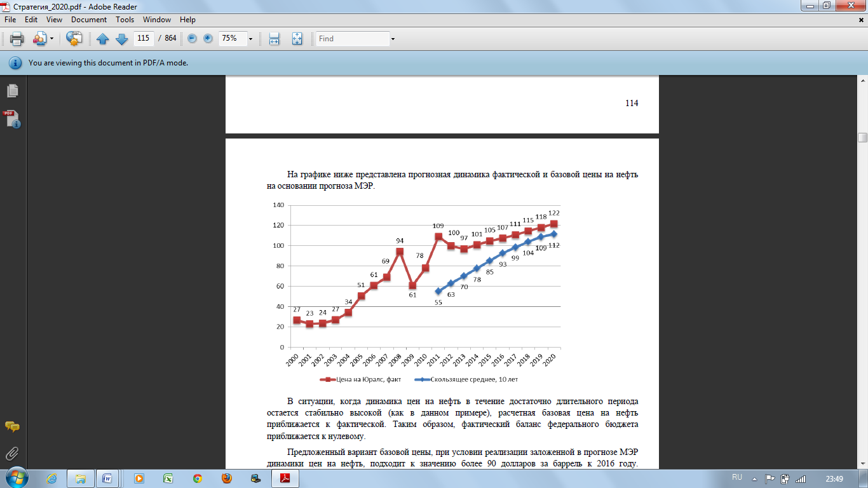Go to next page with down arrow
The width and height of the screenshot is (868, 488).
pyautogui.click(x=122, y=39)
